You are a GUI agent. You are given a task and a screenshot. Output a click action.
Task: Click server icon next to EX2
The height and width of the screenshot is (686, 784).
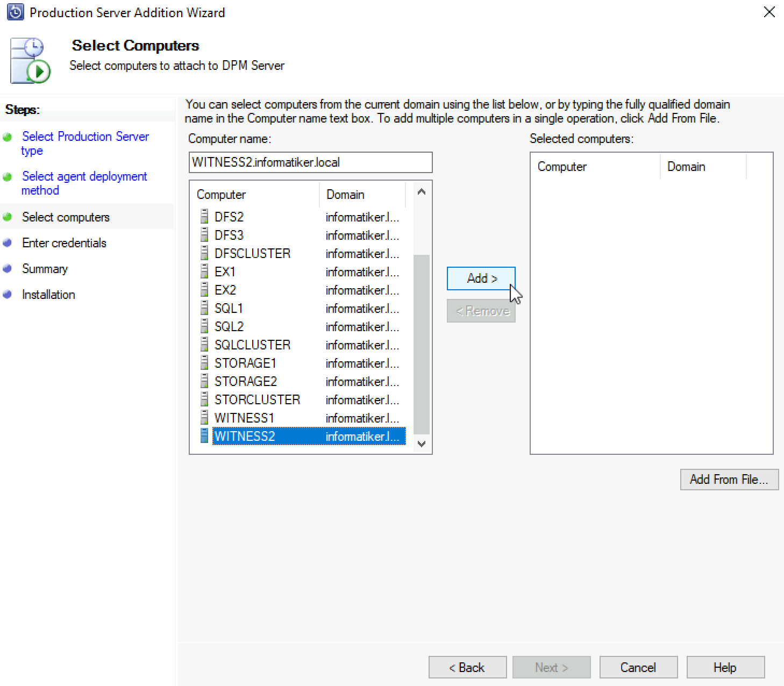click(x=204, y=290)
